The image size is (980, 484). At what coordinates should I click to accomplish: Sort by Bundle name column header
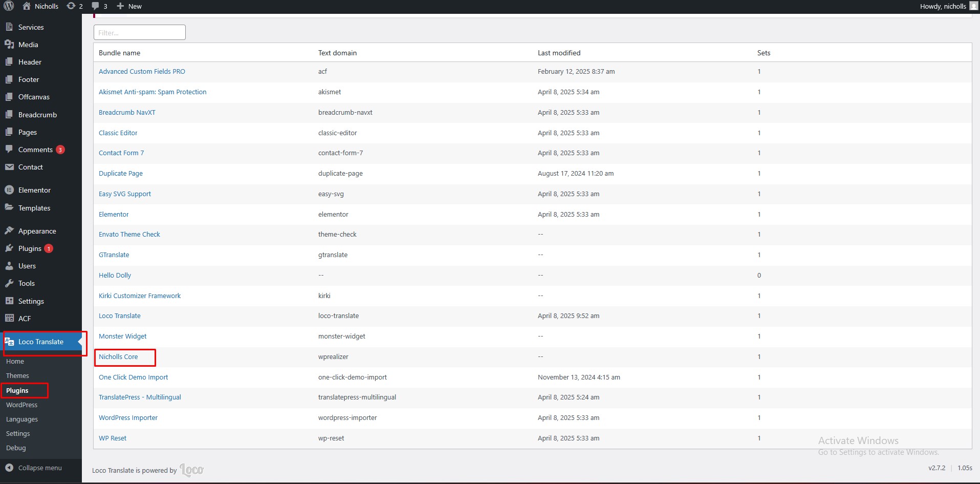(119, 53)
